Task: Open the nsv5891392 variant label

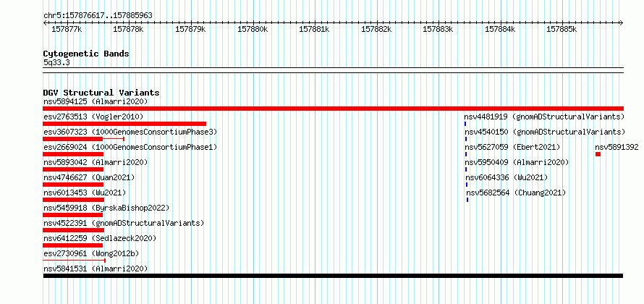Action: click(617, 147)
